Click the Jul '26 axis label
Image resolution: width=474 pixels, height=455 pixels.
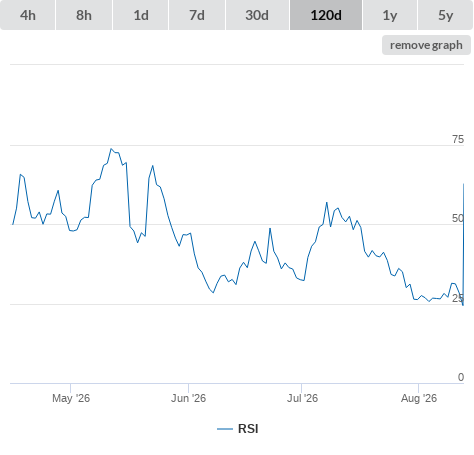[x=302, y=398]
